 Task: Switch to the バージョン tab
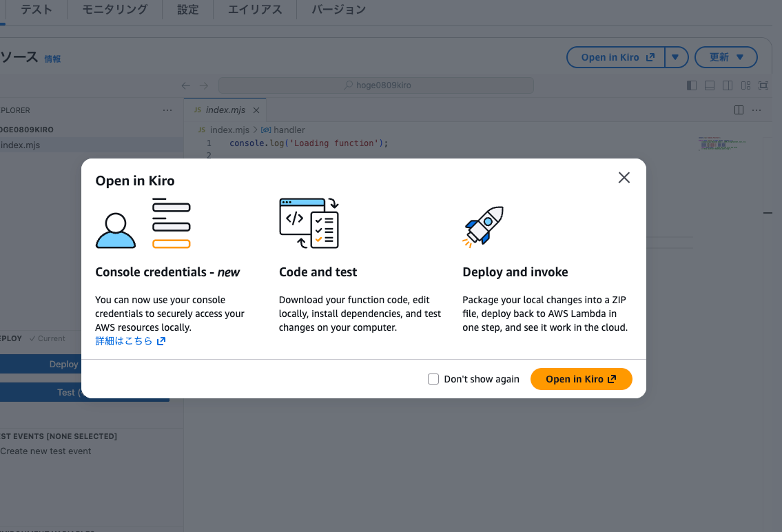pos(338,10)
